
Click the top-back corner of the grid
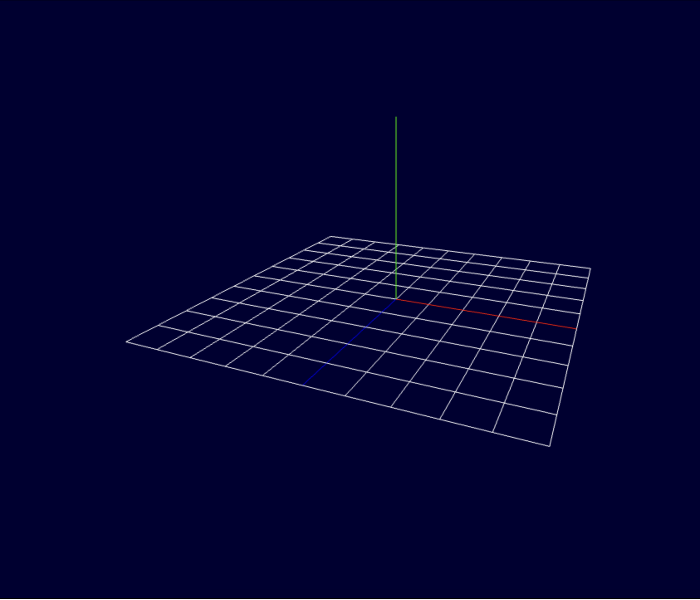(x=331, y=237)
